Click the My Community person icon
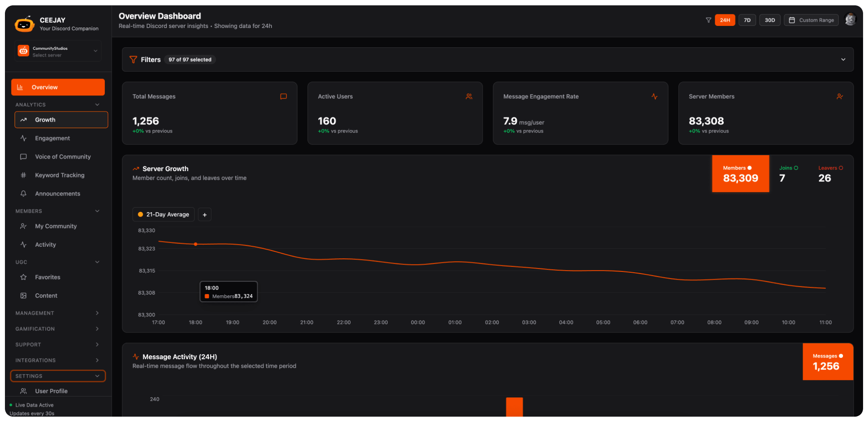This screenshot has width=868, height=422. pos(23,226)
